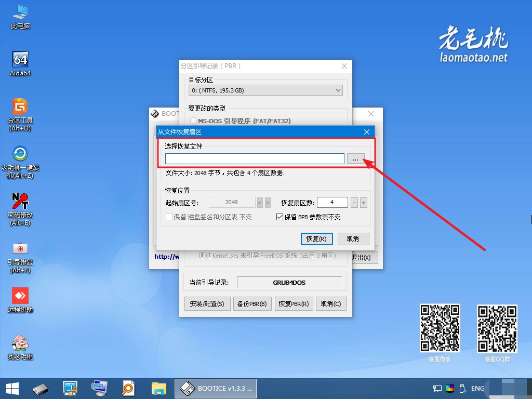The height and width of the screenshot is (399, 532).
Task: Toggle 保留 BPB 参数表不变 checkbox
Action: pyautogui.click(x=309, y=217)
